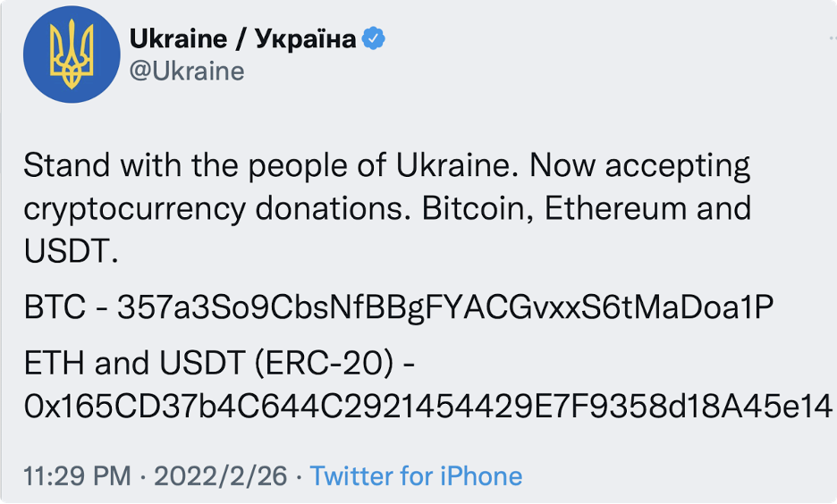Click the 11:29 PM timestamp

(78, 475)
